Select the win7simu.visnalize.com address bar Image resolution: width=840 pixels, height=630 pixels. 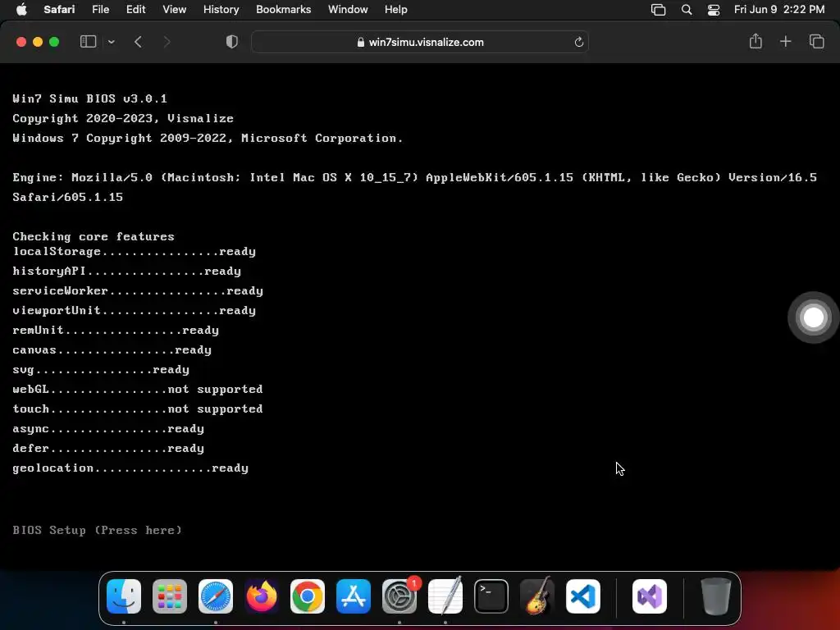coord(420,42)
